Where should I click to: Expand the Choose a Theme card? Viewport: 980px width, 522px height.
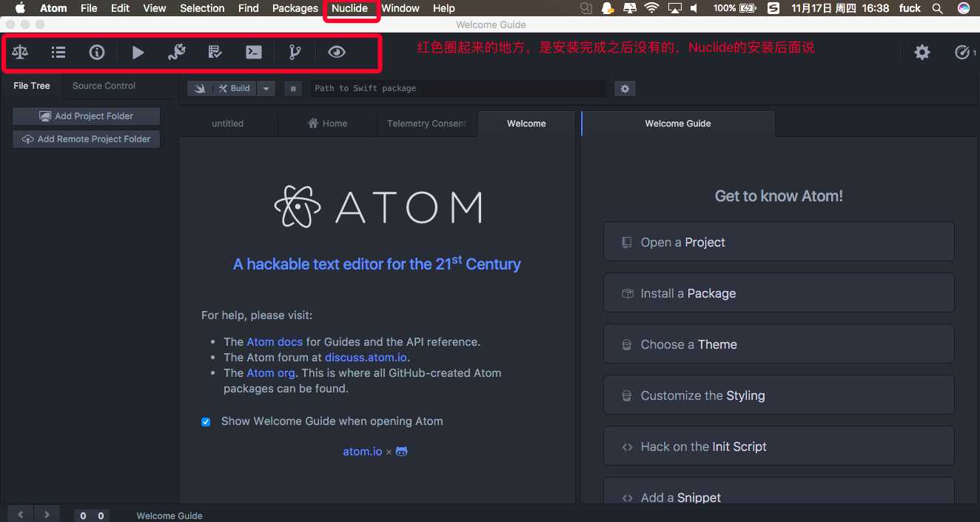[779, 344]
